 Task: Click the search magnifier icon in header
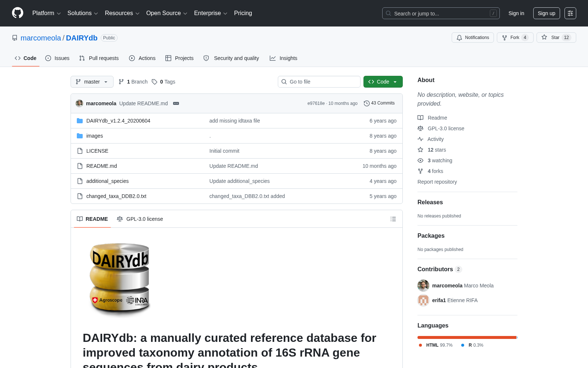(388, 13)
